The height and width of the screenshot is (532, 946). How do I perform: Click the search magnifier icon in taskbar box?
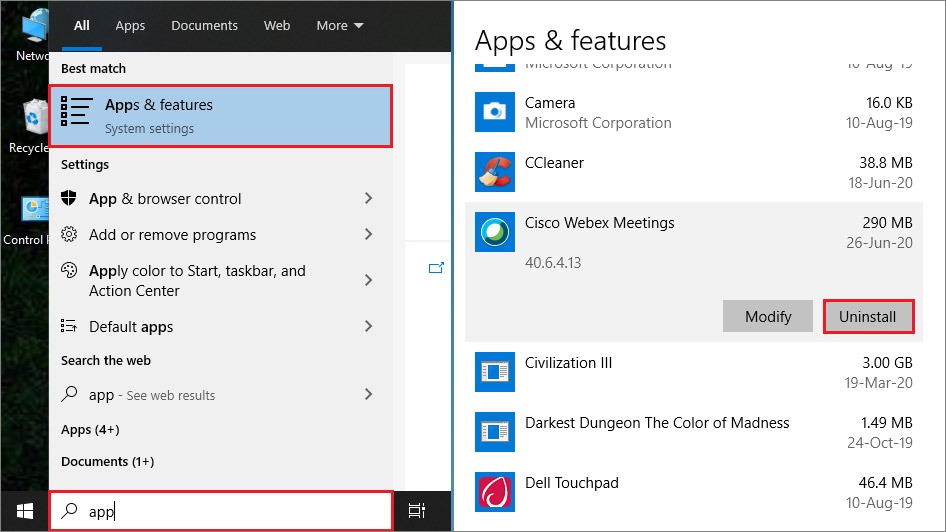point(69,510)
